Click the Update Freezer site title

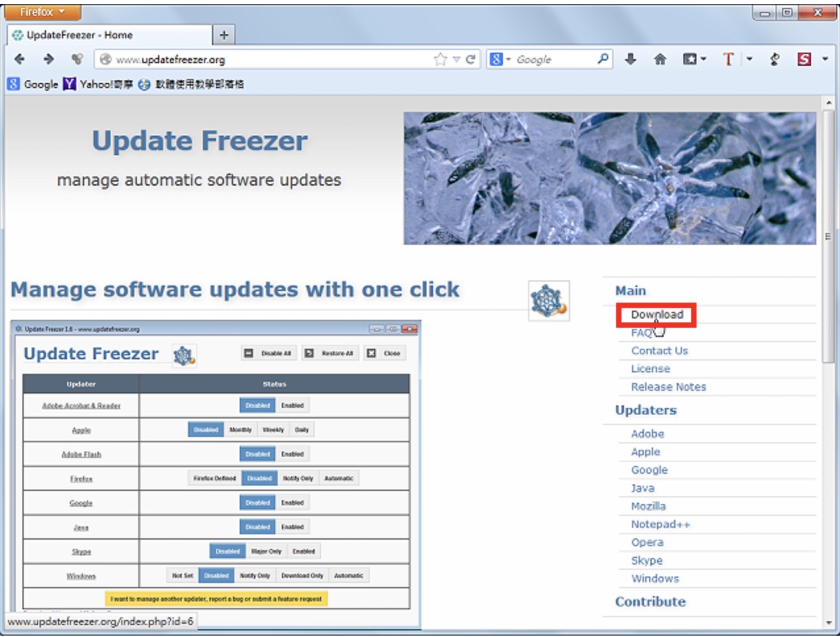pos(199,141)
